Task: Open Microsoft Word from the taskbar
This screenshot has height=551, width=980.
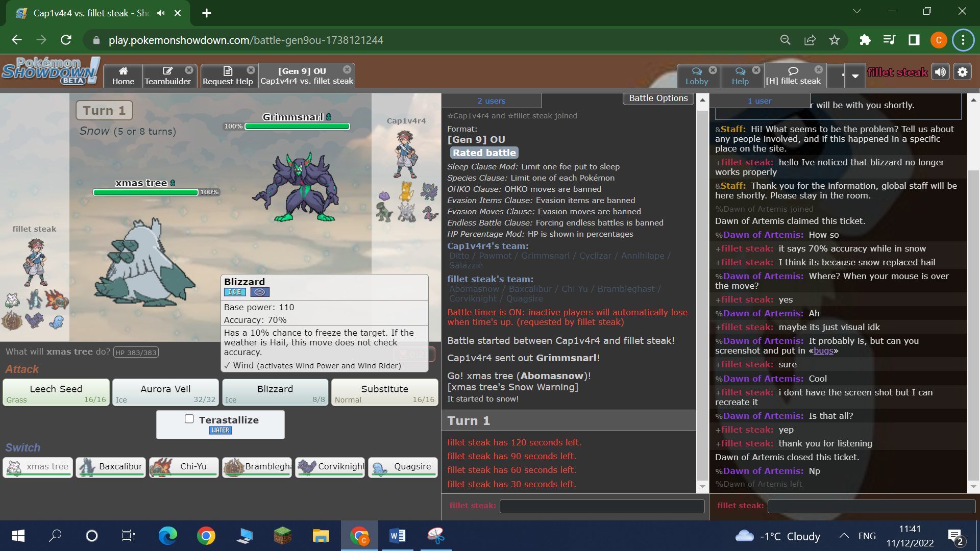Action: [397, 536]
